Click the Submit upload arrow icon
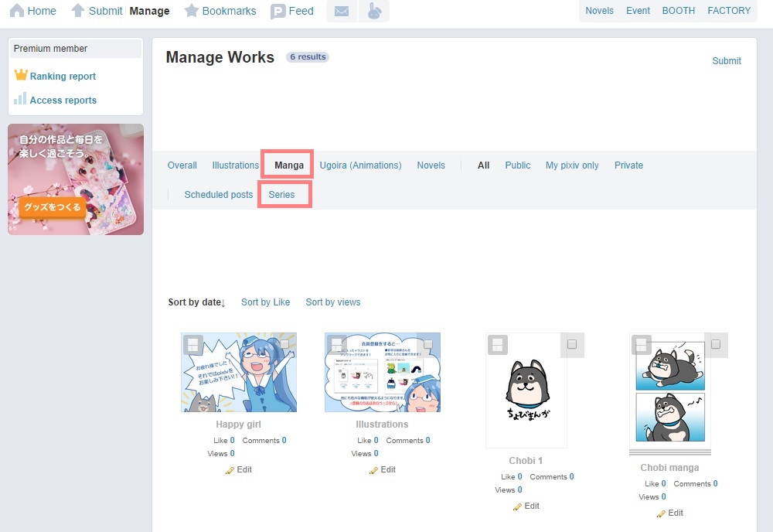773x532 pixels. (x=78, y=11)
